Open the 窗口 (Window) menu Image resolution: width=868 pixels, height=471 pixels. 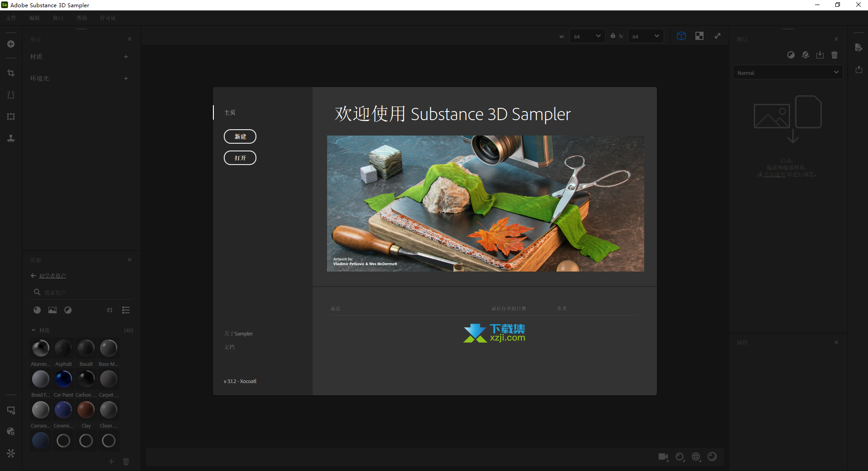pos(58,18)
